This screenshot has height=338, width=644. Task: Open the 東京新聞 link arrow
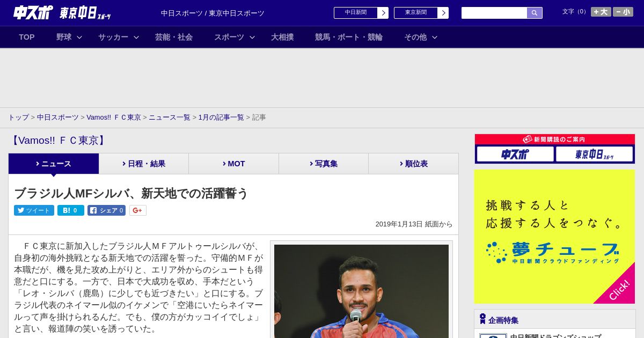point(443,13)
